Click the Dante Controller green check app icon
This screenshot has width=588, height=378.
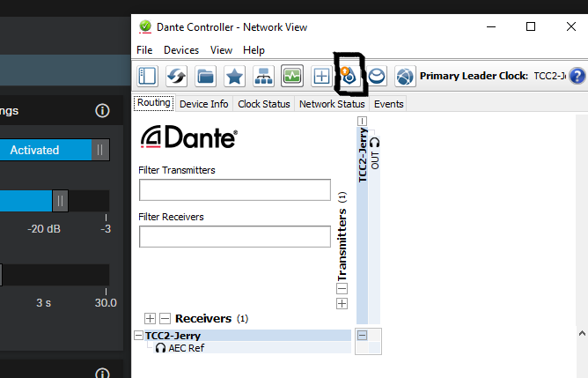[x=144, y=27]
